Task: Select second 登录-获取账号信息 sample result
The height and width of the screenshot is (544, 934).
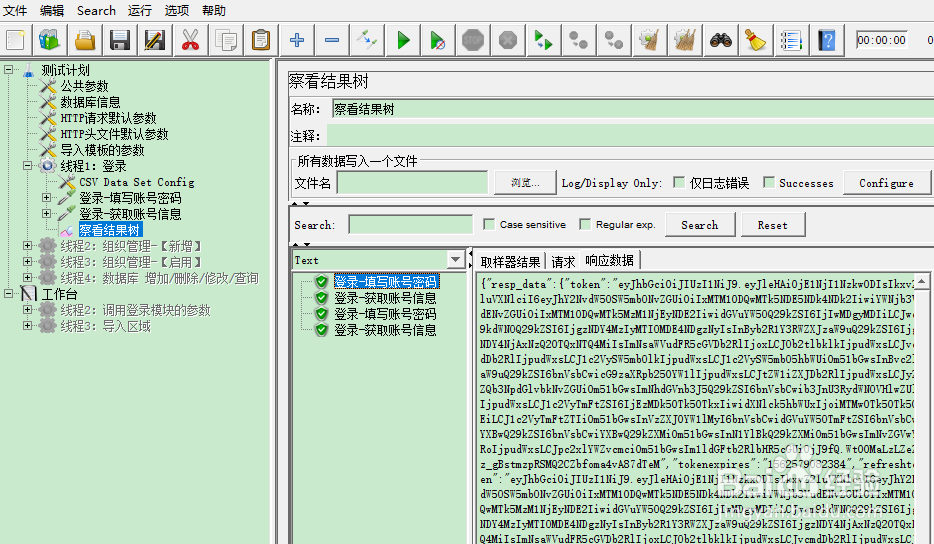Action: pos(385,329)
